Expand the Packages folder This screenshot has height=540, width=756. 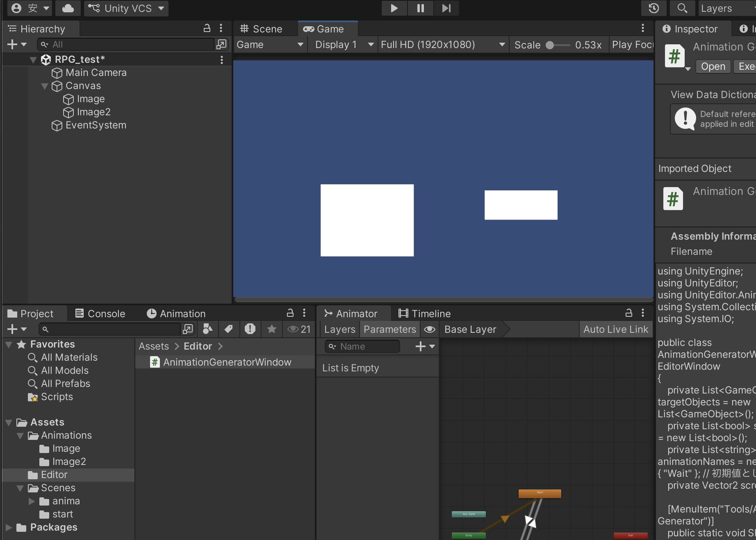click(x=9, y=528)
